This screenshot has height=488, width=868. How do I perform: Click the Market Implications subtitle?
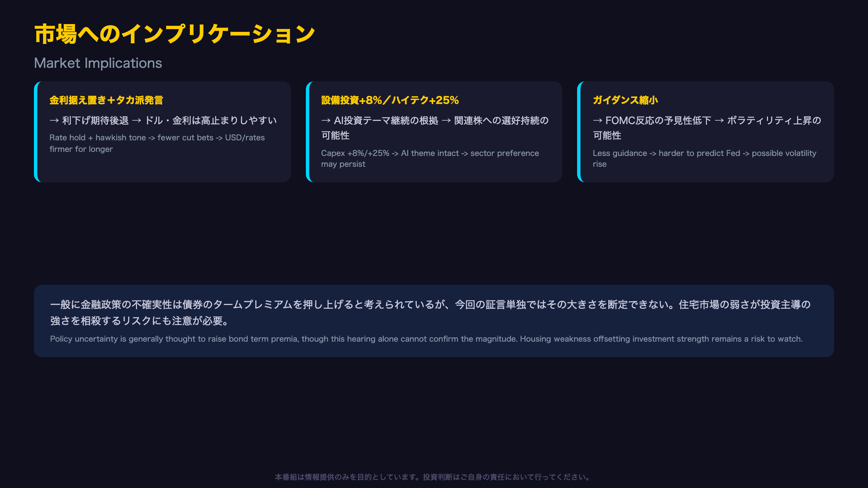[x=98, y=63]
